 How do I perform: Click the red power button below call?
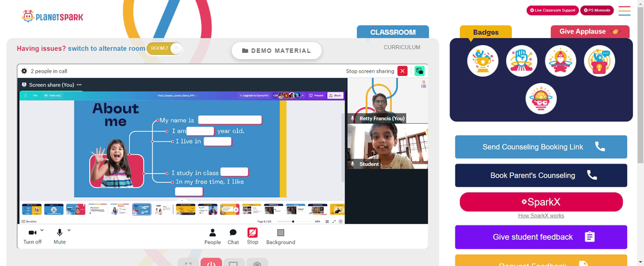pyautogui.click(x=211, y=263)
